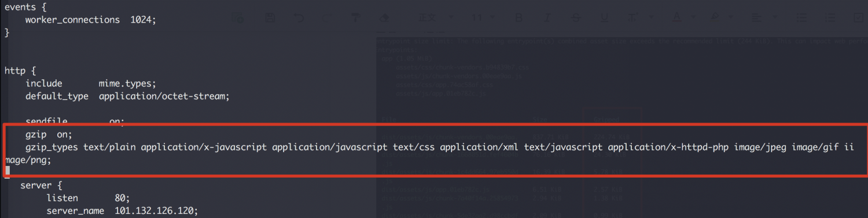
Task: Click the faint Save icon in toolbar
Action: (270, 17)
